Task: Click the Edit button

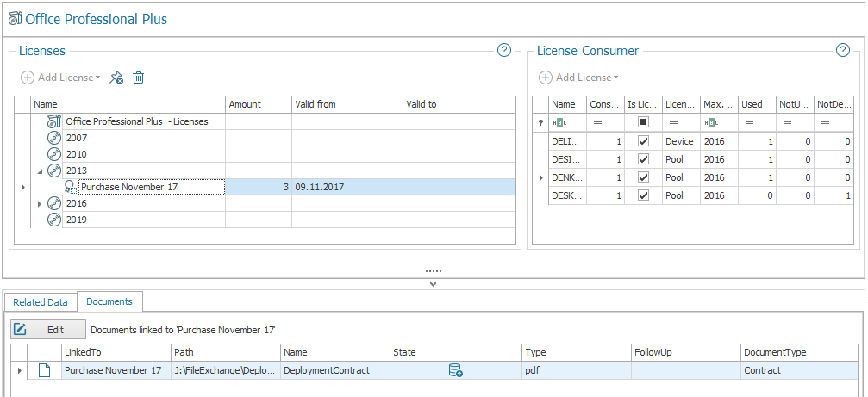Action: coord(48,330)
